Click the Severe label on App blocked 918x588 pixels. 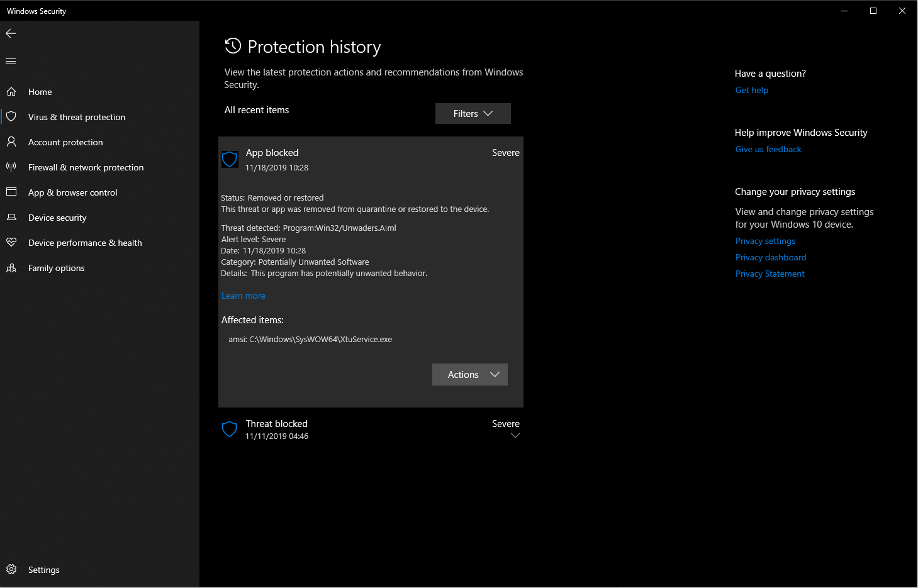click(x=506, y=153)
